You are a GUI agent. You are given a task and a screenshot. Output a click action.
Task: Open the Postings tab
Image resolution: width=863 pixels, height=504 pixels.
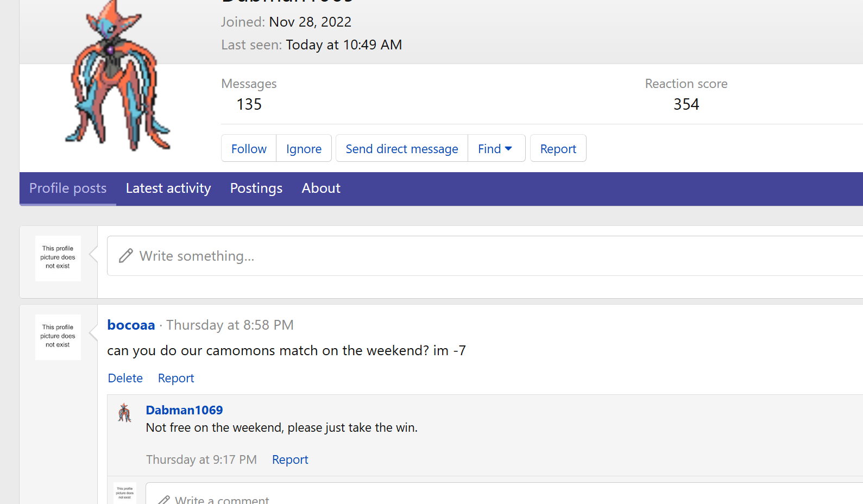tap(256, 188)
